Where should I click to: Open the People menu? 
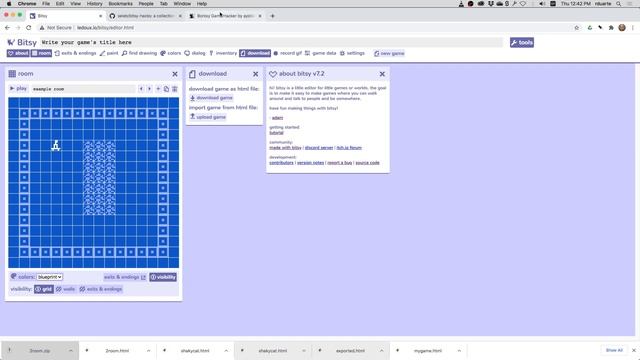pos(146,4)
